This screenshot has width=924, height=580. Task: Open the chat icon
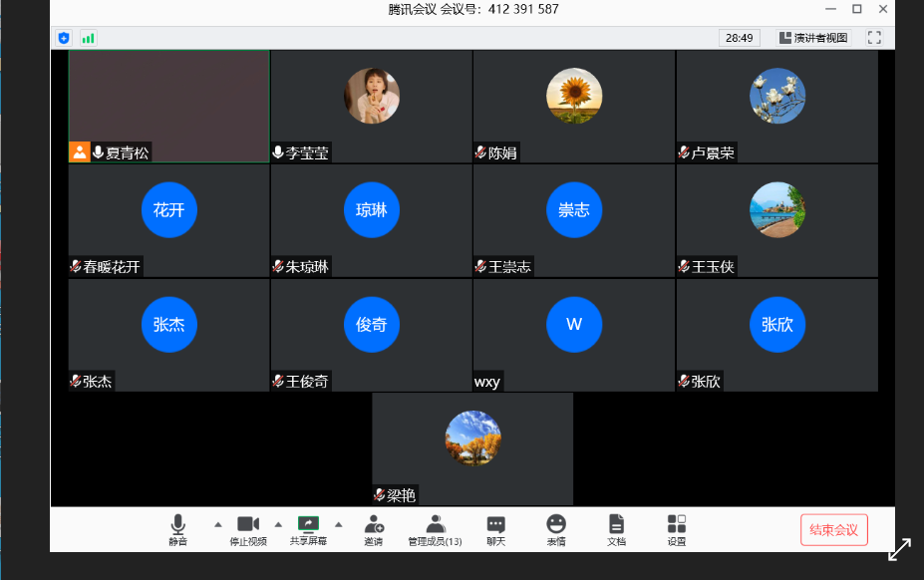(x=496, y=524)
